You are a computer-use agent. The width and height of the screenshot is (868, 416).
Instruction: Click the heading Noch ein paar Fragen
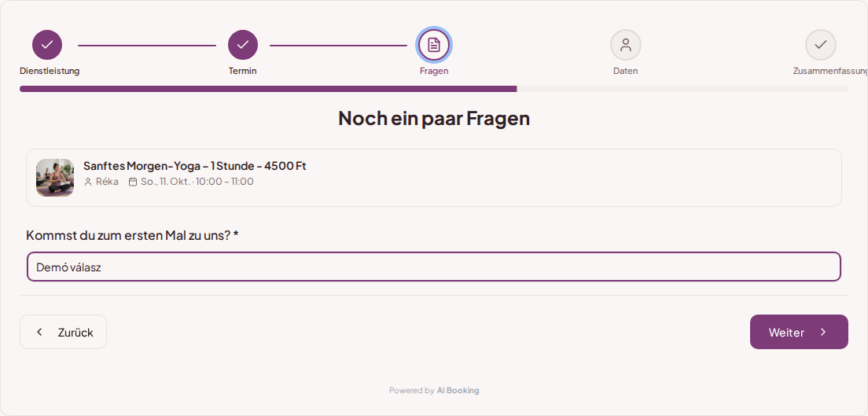tap(434, 118)
